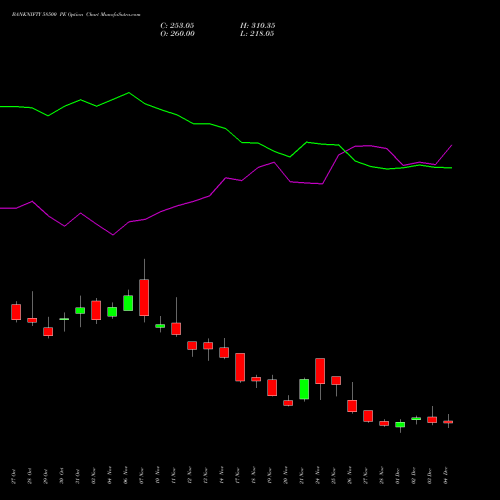The height and width of the screenshot is (500, 500).
Task: Select the close value C: 253.05
Action: [177, 26]
